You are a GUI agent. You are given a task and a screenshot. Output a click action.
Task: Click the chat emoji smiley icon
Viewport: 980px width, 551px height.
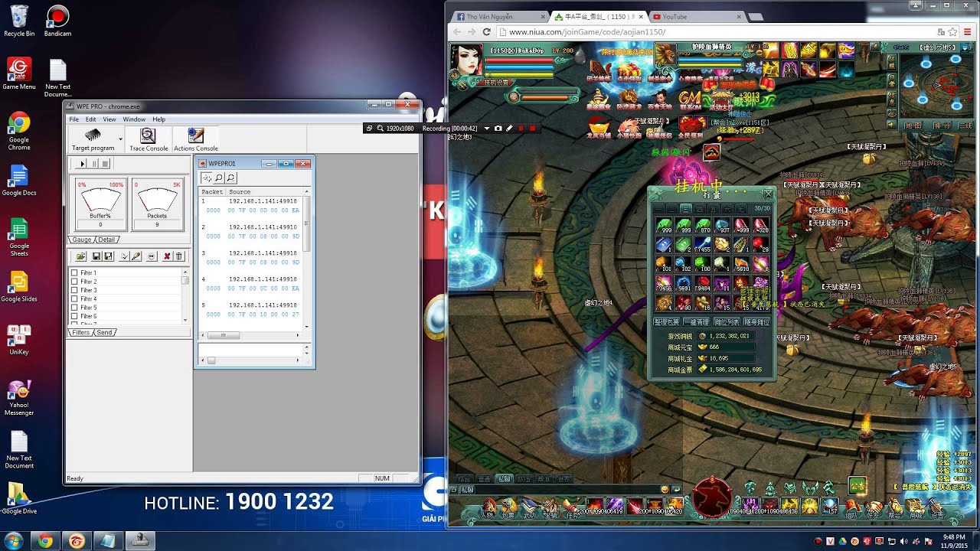pyautogui.click(x=665, y=489)
